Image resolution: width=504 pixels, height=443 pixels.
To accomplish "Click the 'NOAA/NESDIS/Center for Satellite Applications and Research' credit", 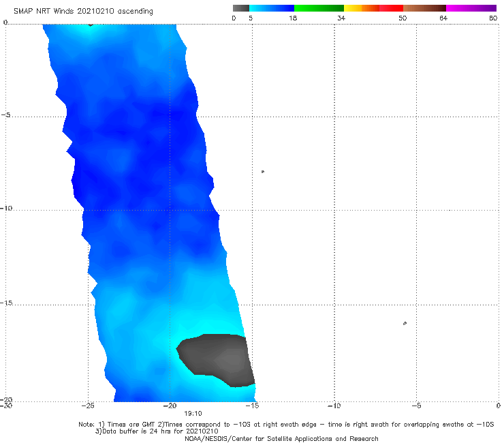I will (x=281, y=438).
